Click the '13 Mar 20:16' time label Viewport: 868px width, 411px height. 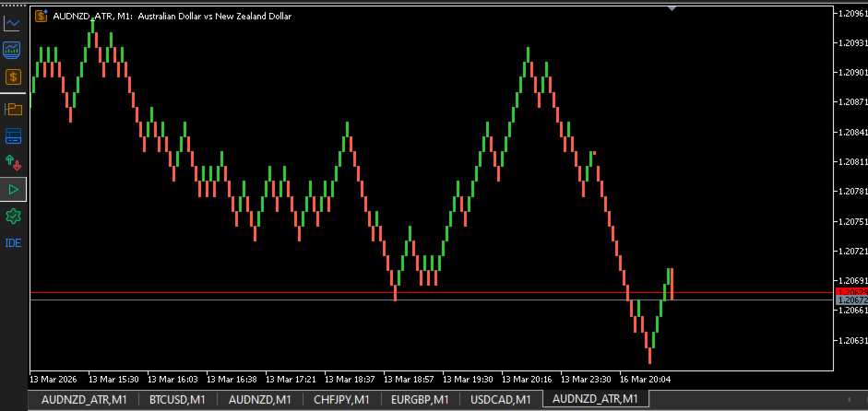(527, 380)
